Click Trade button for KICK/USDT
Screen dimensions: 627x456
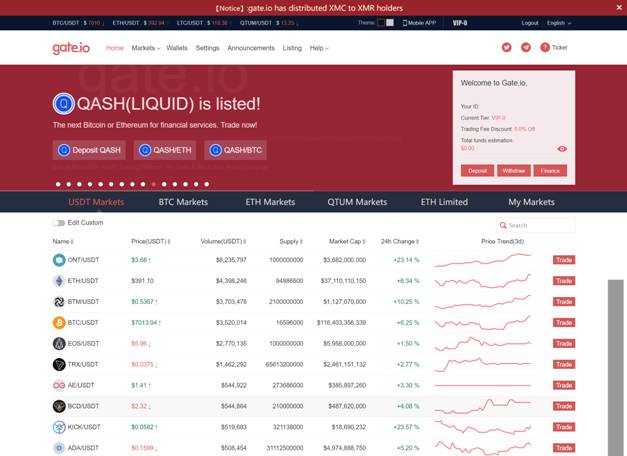pos(564,427)
